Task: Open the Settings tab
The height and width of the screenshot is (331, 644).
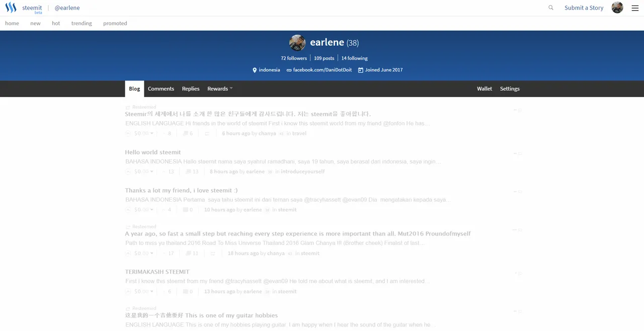Action: point(510,89)
